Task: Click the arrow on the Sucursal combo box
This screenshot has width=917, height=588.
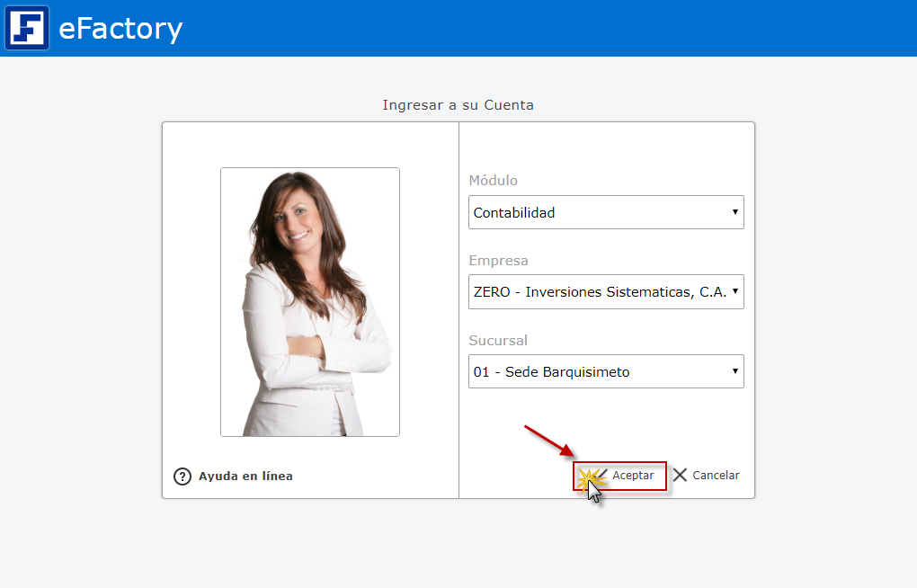Action: 734,371
